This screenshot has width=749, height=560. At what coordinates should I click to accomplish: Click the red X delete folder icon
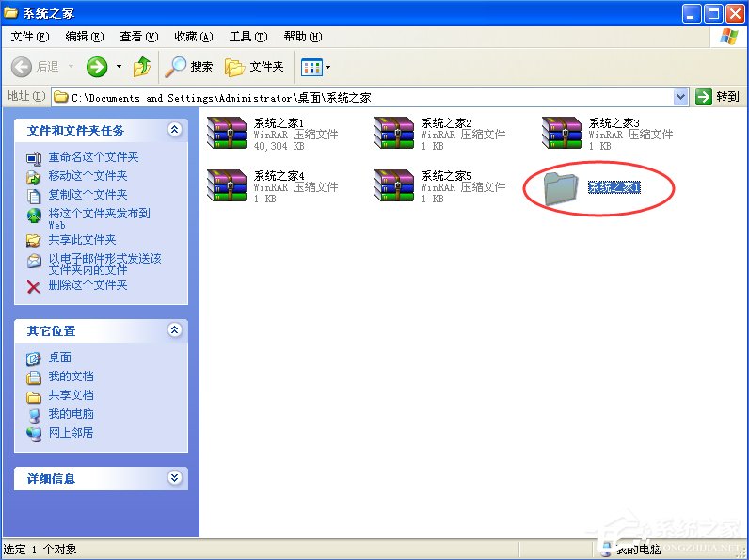pos(34,287)
